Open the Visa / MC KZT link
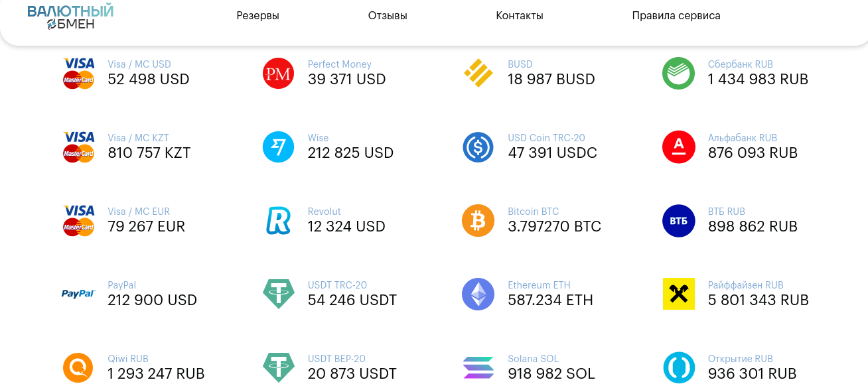The height and width of the screenshot is (386, 868). [x=138, y=138]
